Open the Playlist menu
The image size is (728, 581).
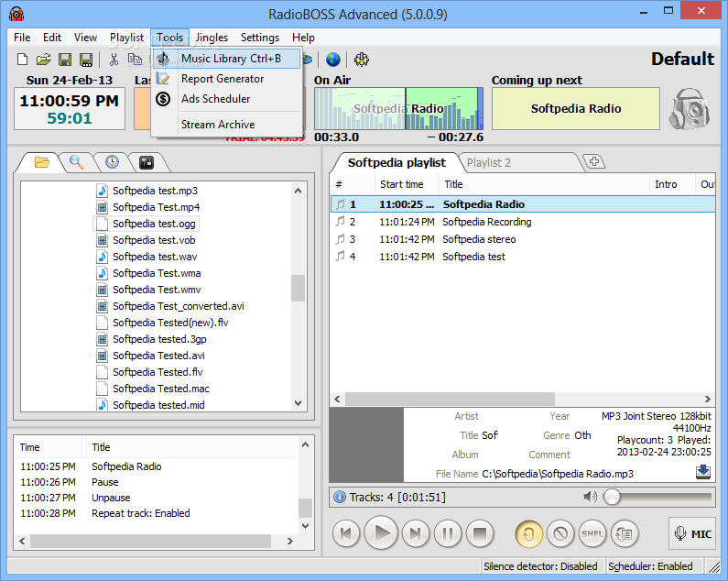[126, 38]
